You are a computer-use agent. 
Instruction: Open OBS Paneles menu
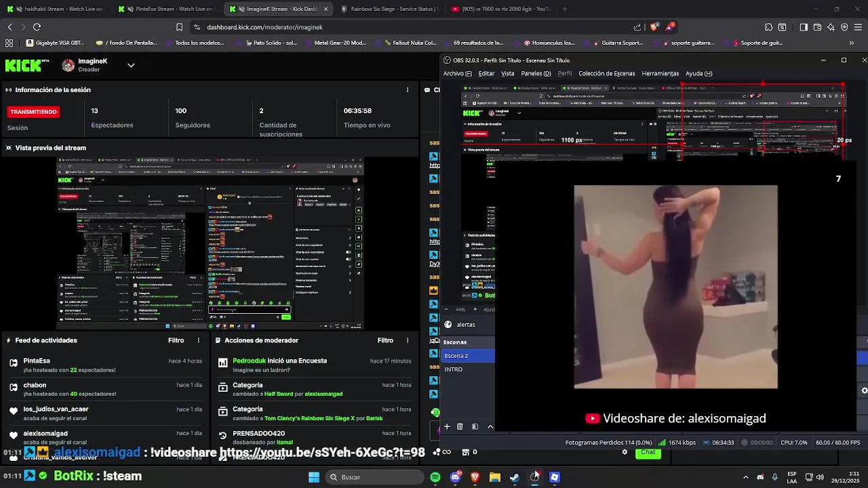536,73
